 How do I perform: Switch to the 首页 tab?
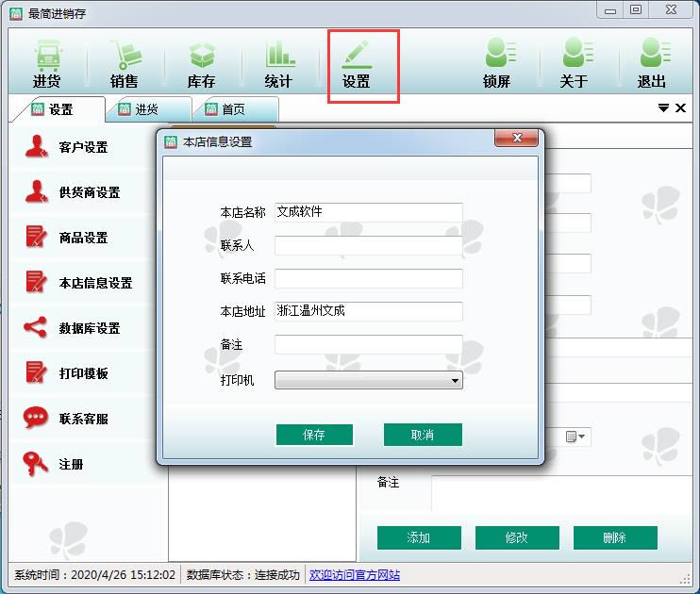click(x=233, y=109)
